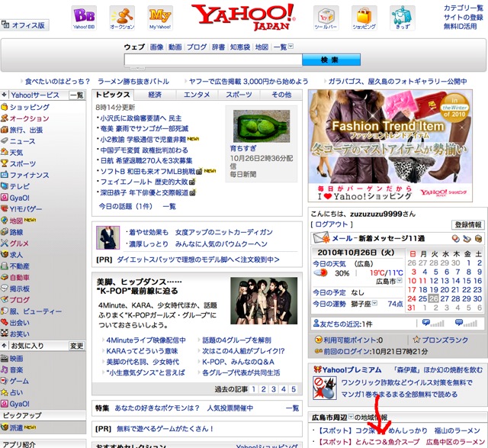Viewport: 488px width, 448px height.
Task: Click the 占い star icon
Action: tap(4, 392)
